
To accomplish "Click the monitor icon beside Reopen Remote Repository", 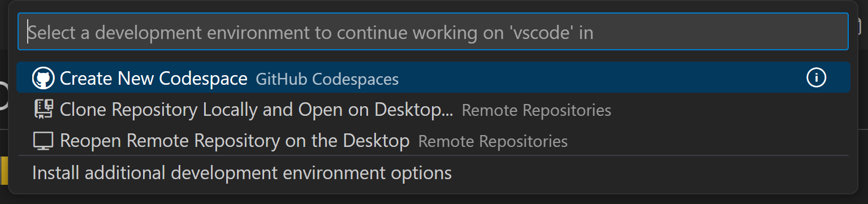I will click(44, 141).
